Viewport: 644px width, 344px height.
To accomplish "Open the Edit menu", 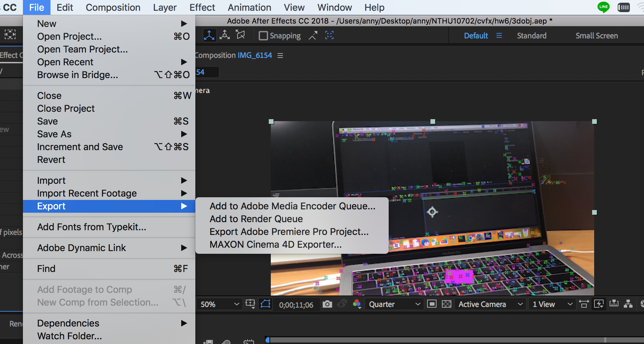I will tap(65, 7).
